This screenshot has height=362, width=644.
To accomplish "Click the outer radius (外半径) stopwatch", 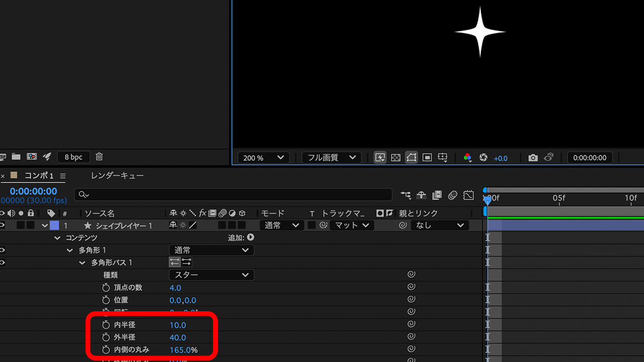I will click(x=106, y=337).
